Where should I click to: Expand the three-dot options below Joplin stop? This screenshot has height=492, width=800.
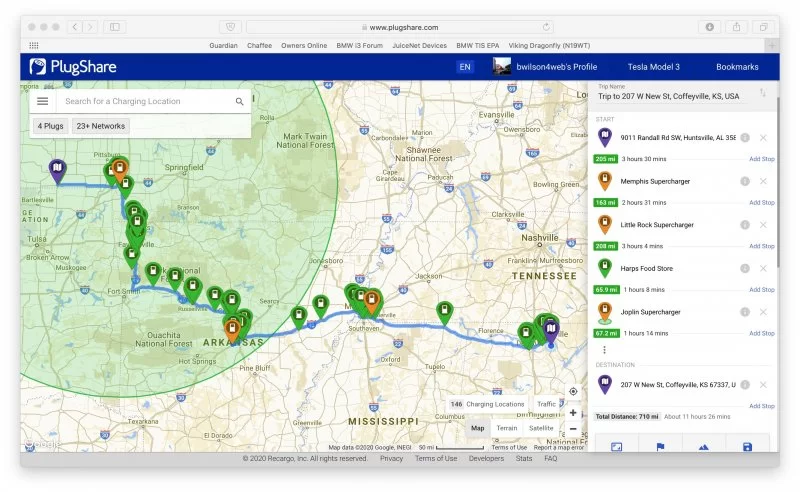point(603,350)
